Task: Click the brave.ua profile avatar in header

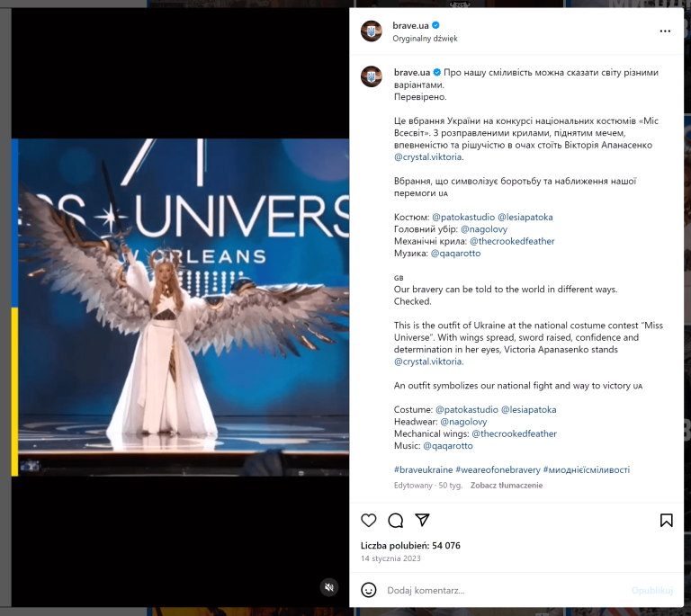Action: (372, 31)
